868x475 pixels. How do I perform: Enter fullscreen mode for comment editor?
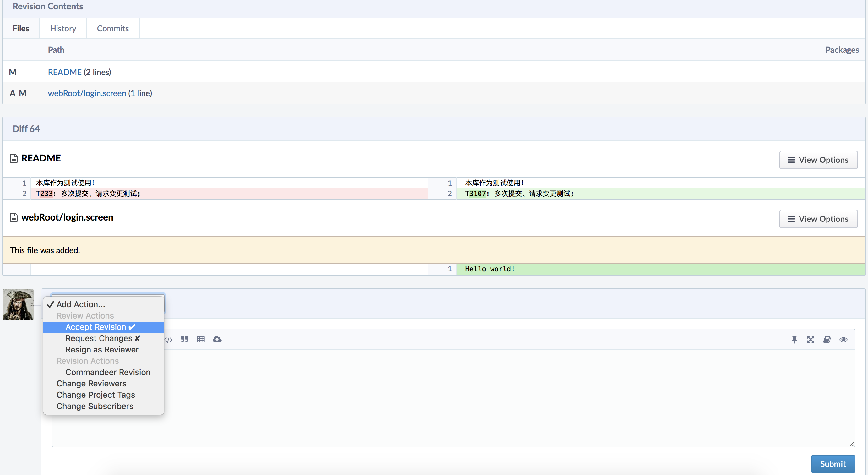tap(811, 340)
